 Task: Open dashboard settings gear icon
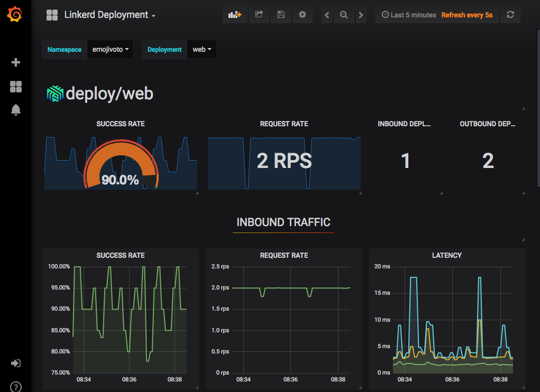pyautogui.click(x=302, y=15)
